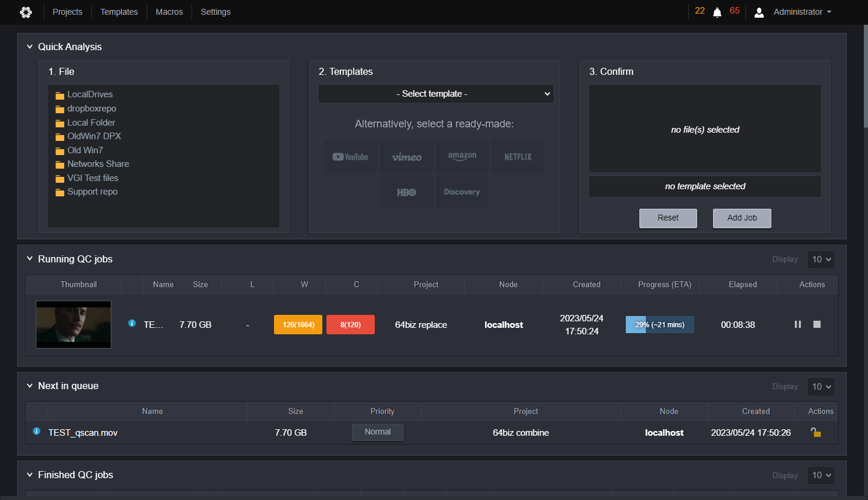This screenshot has height=500, width=868.
Task: Open the Support repo folder
Action: point(86,192)
